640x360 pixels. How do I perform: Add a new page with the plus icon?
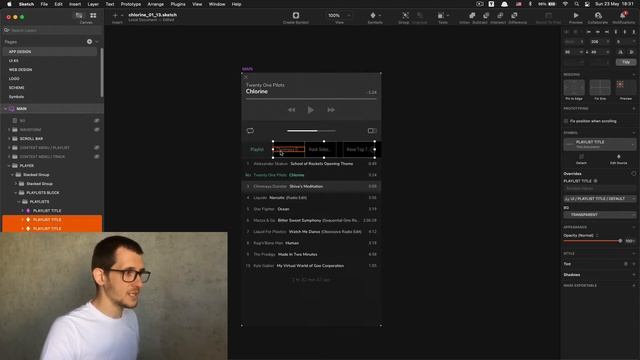click(89, 42)
